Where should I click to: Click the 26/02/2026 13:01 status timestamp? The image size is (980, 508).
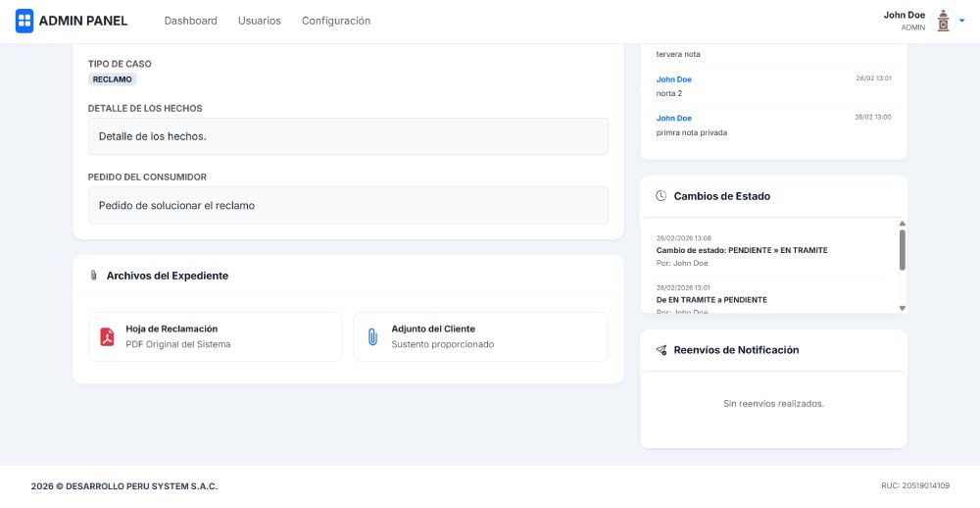[x=683, y=287]
